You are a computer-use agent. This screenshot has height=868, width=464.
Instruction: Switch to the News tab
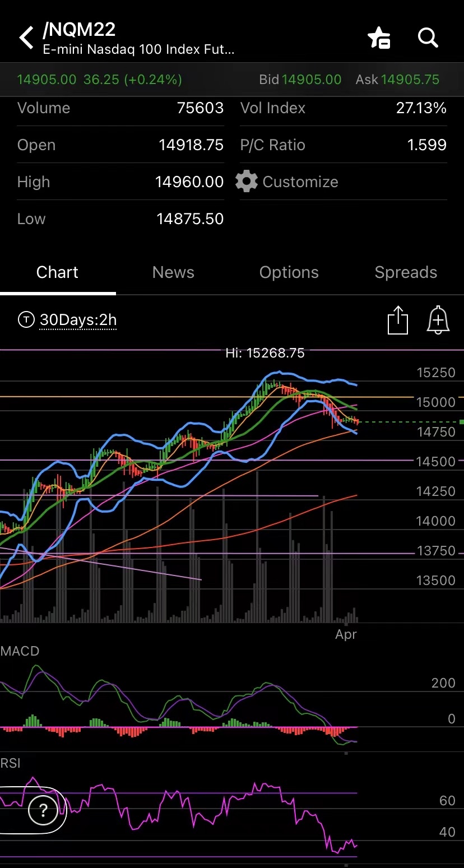coord(173,272)
